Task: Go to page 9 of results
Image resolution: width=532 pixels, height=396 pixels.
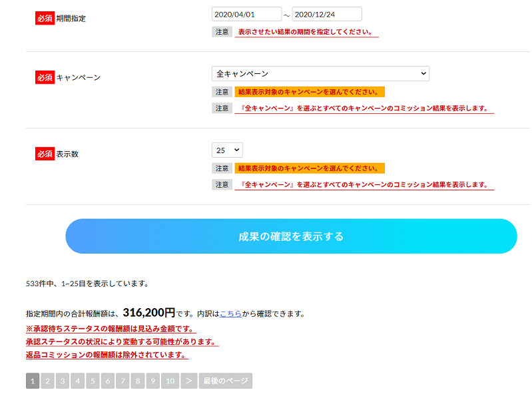Action: click(x=153, y=381)
